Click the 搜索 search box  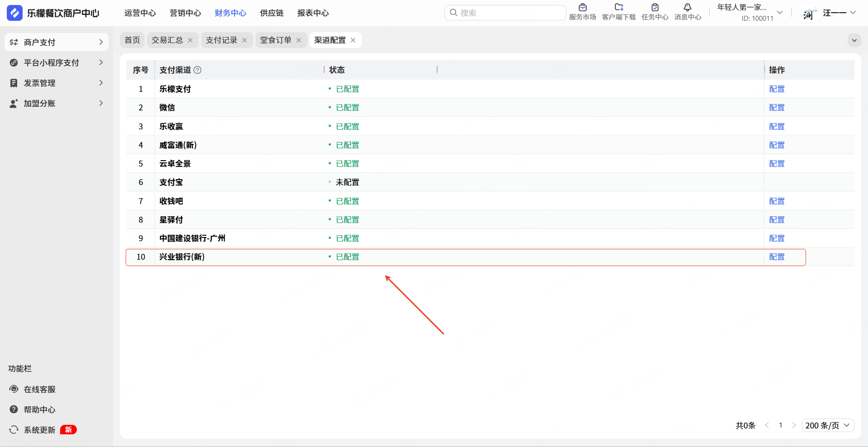point(505,13)
